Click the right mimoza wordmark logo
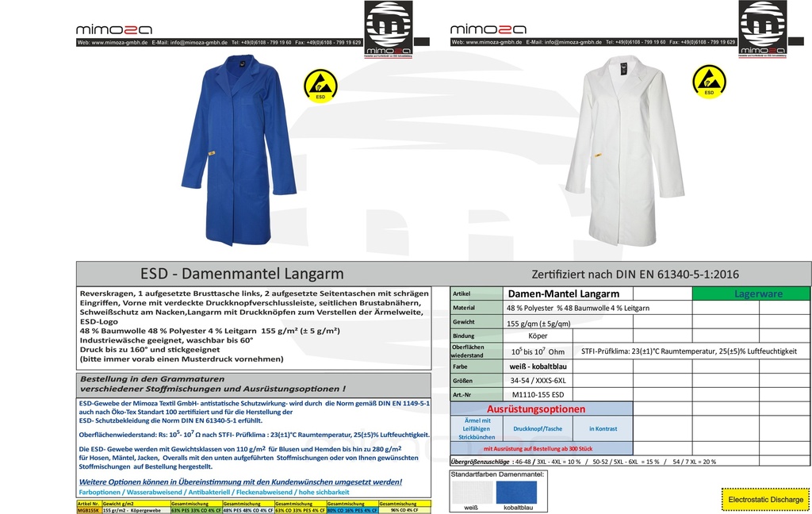Image resolution: width=812 pixels, height=514 pixels. pos(488,30)
